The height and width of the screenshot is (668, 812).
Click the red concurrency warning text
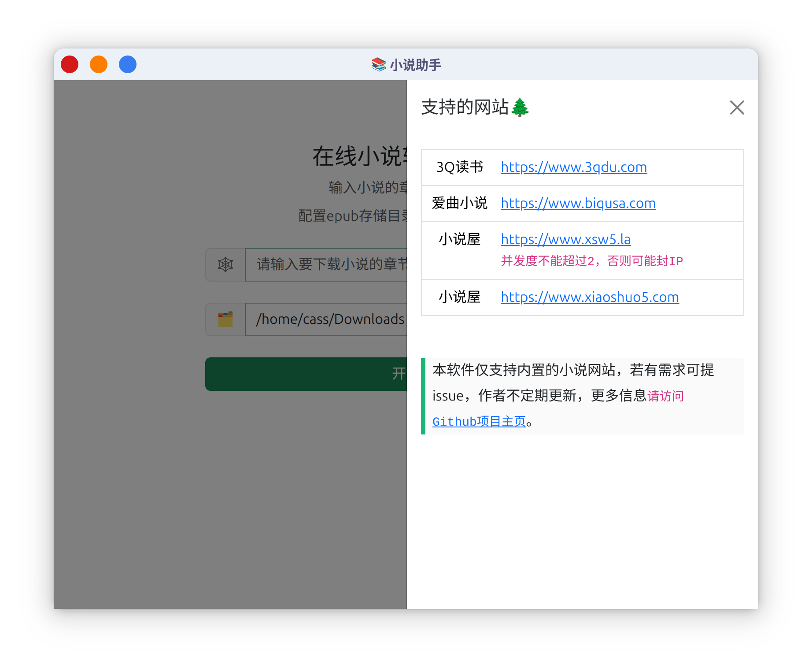[592, 261]
